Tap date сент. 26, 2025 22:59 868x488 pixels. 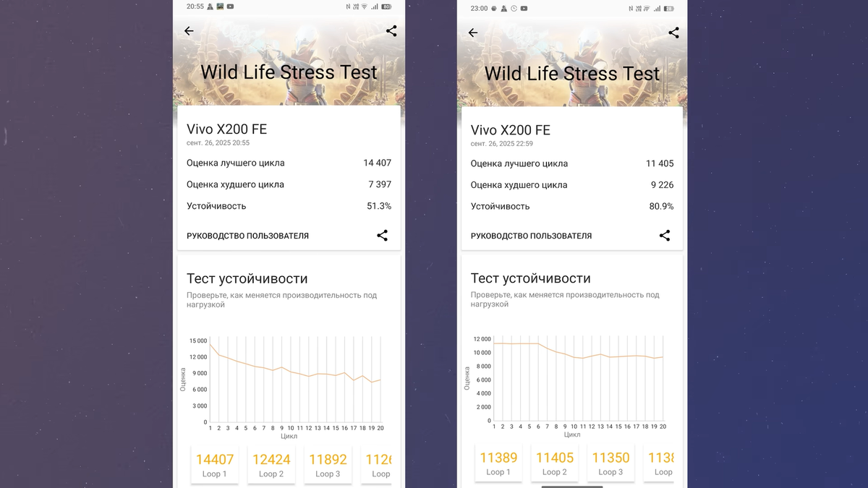(x=502, y=144)
